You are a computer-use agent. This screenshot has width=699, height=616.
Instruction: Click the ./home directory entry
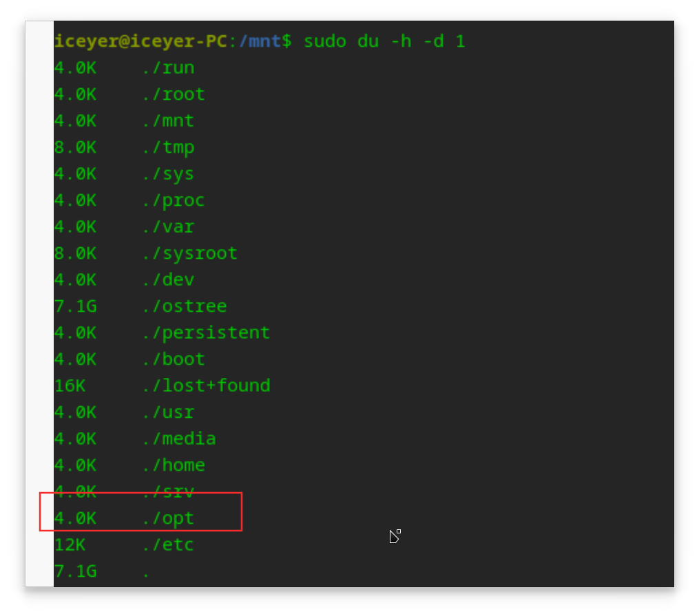[x=173, y=465]
